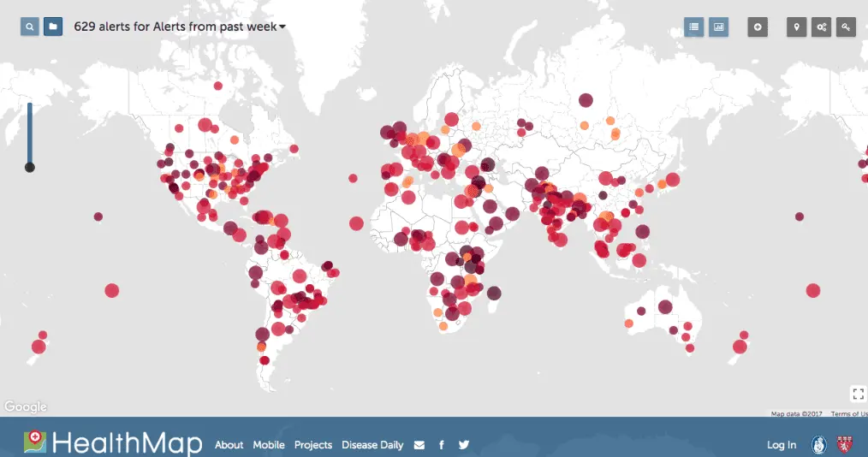Open the search tool
The width and height of the screenshot is (868, 457).
pyautogui.click(x=30, y=27)
